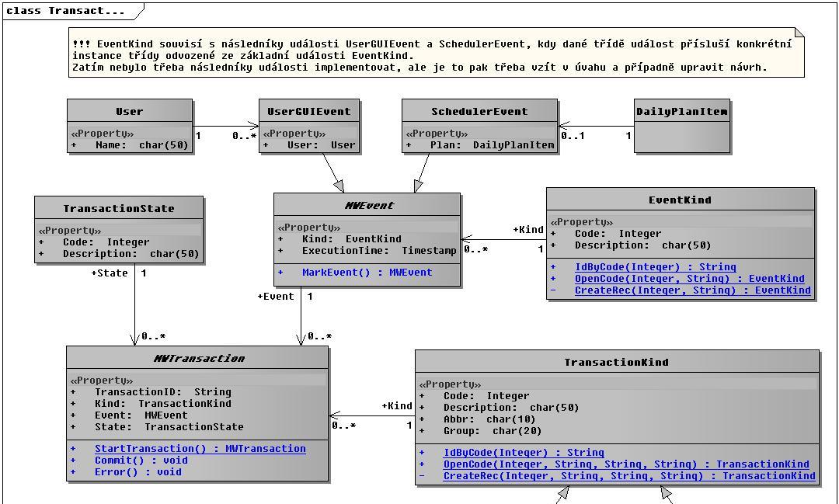
Task: Select 'Description: char(50)' in TransactionKind
Action: 500,408
